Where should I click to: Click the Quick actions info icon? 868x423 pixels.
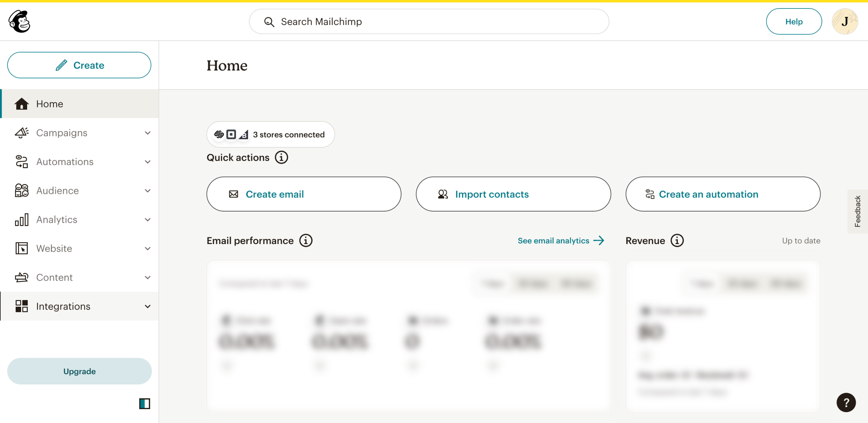pyautogui.click(x=281, y=158)
